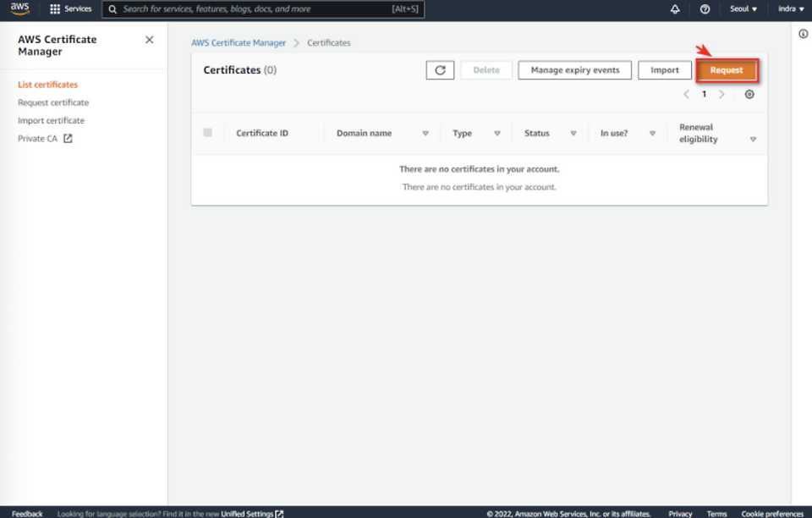Open AWS Certificate Manager breadcrumb link
This screenshot has height=518, width=812.
[x=239, y=42]
